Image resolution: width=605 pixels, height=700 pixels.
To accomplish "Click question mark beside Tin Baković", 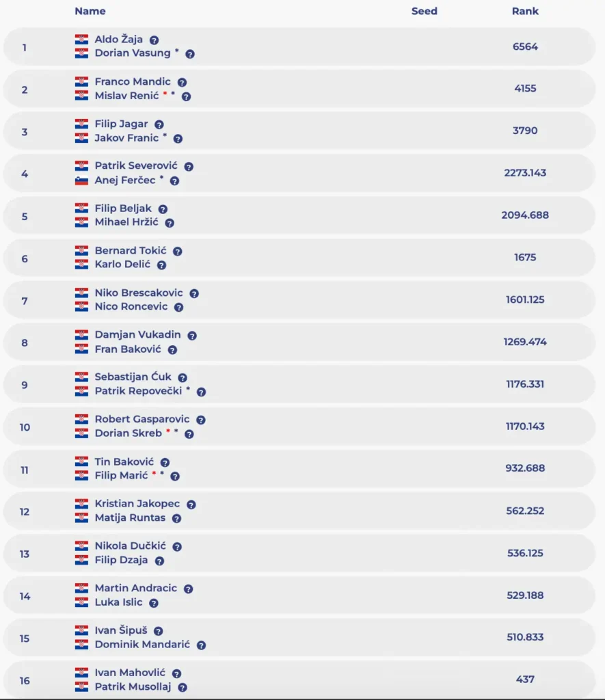I will [x=165, y=463].
